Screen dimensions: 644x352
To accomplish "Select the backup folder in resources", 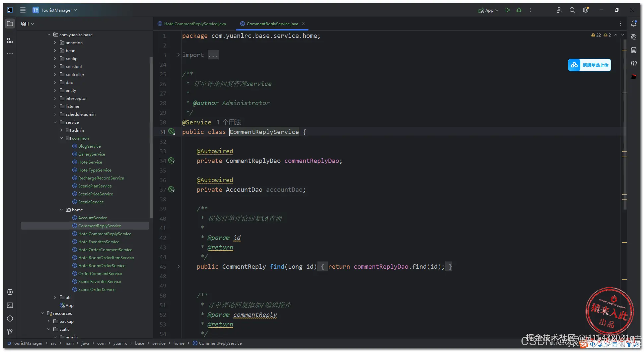I will tap(63, 321).
